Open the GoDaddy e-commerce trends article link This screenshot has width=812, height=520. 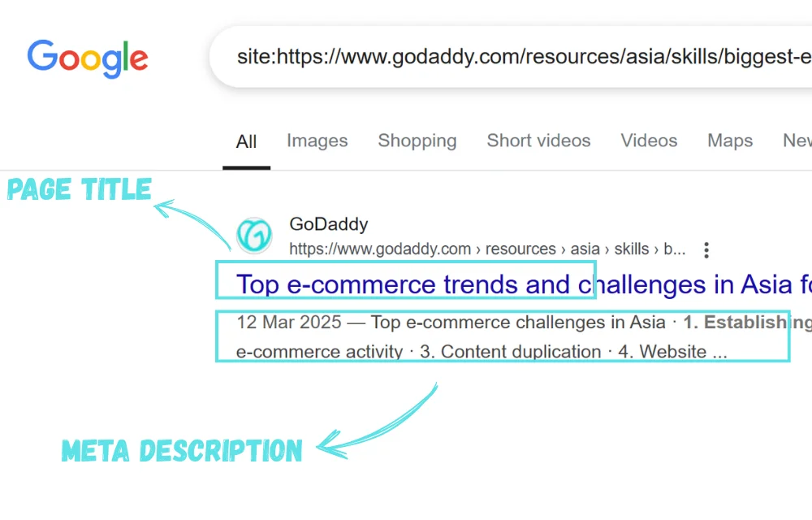(x=406, y=284)
